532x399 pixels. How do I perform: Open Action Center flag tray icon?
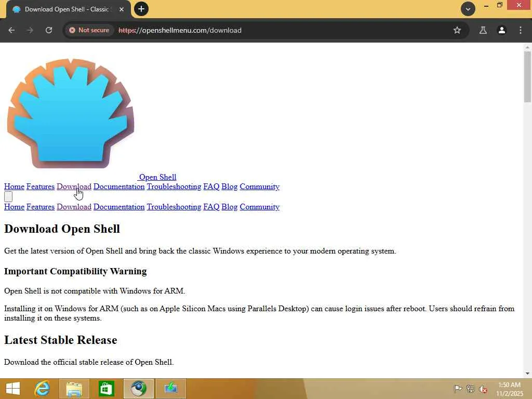pos(458,389)
